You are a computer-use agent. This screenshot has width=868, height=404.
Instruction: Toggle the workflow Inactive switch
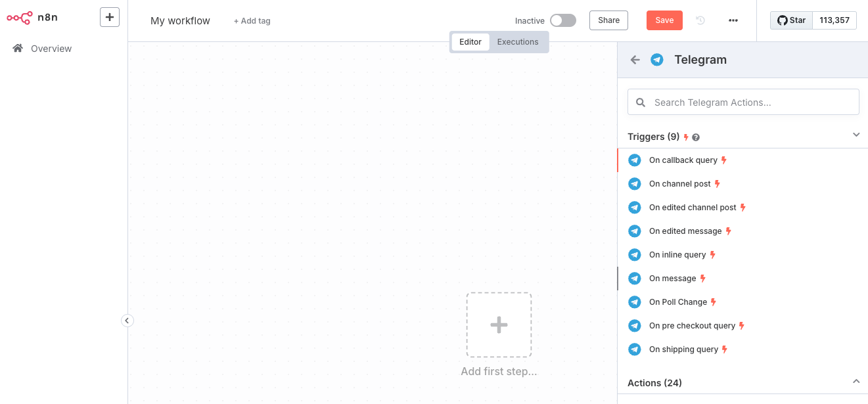[x=562, y=20]
